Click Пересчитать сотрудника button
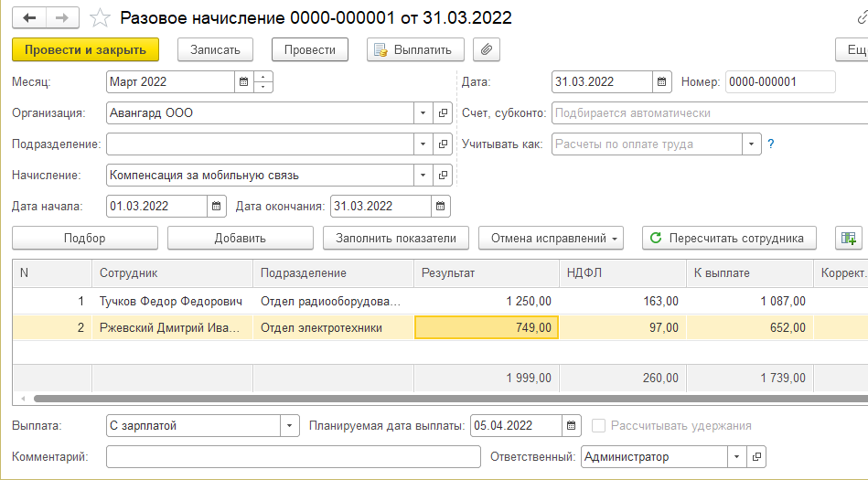Screen dimensions: 868x480 tap(729, 238)
